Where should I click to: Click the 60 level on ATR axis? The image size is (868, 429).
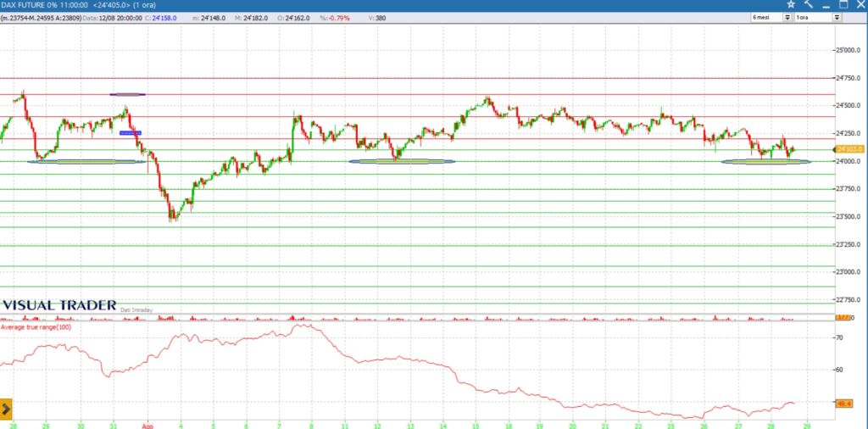click(840, 369)
